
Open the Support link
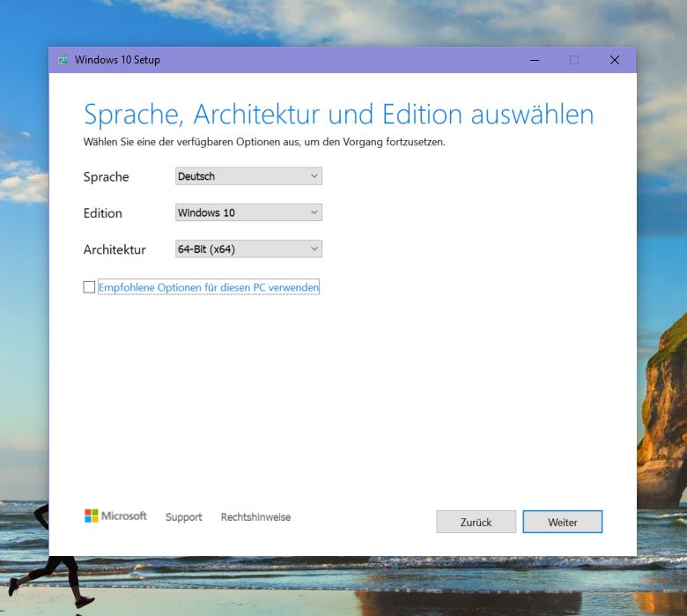click(x=183, y=517)
